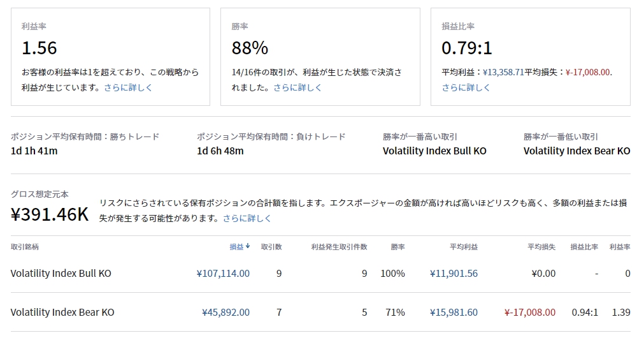This screenshot has width=644, height=340.
Task: Click the sort arrow beside 損益 header
Action: (247, 246)
